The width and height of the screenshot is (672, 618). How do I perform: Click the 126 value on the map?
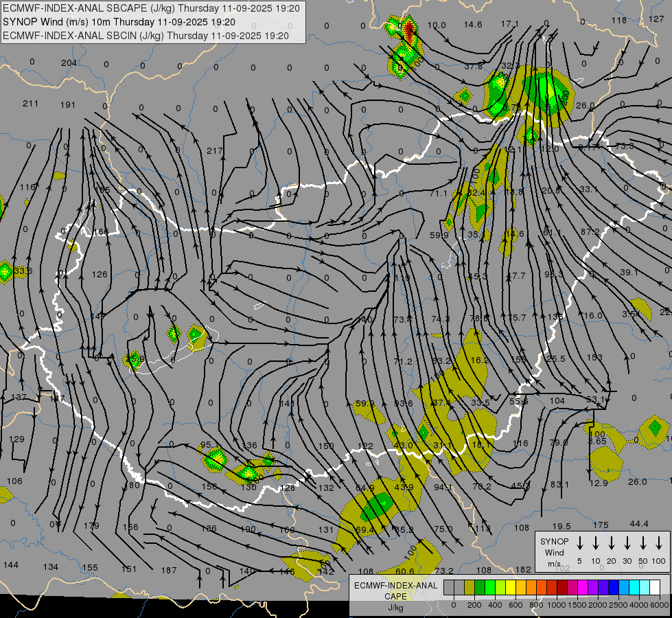pos(100,274)
